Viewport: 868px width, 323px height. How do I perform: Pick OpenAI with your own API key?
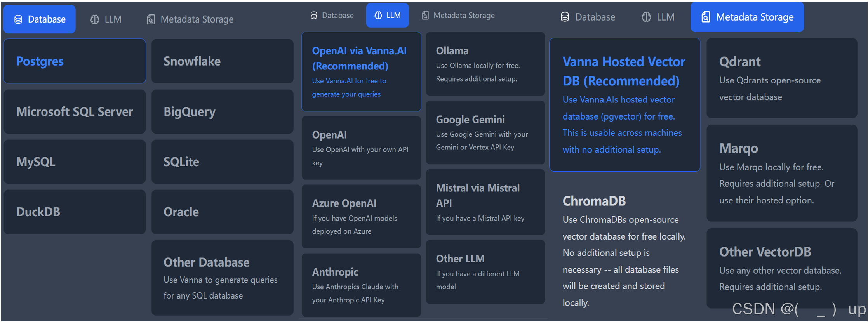coord(361,148)
